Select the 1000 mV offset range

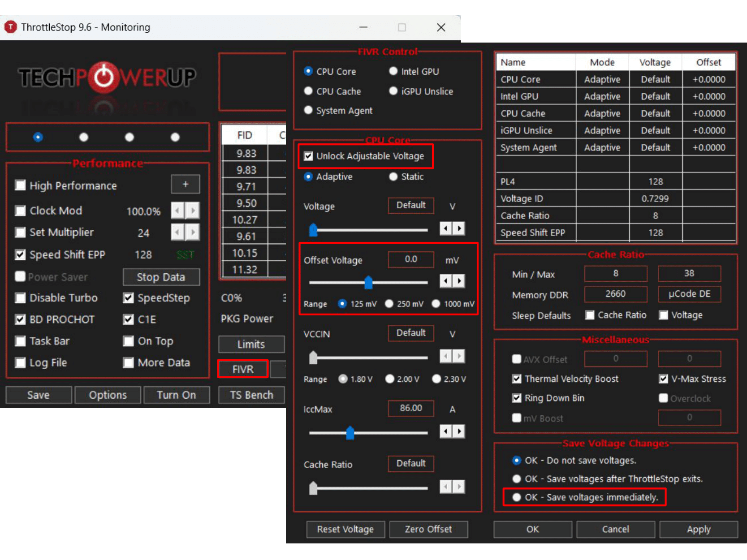[436, 304]
